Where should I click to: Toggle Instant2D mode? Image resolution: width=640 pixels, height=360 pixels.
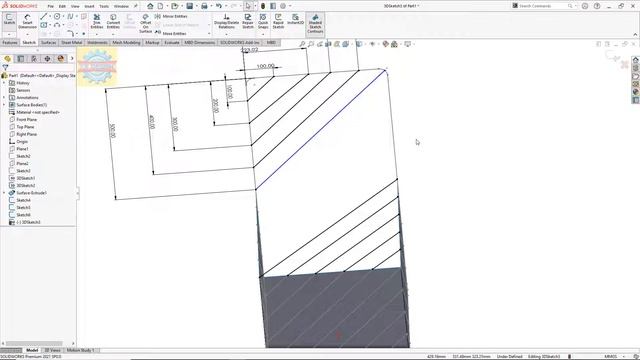pyautogui.click(x=296, y=19)
